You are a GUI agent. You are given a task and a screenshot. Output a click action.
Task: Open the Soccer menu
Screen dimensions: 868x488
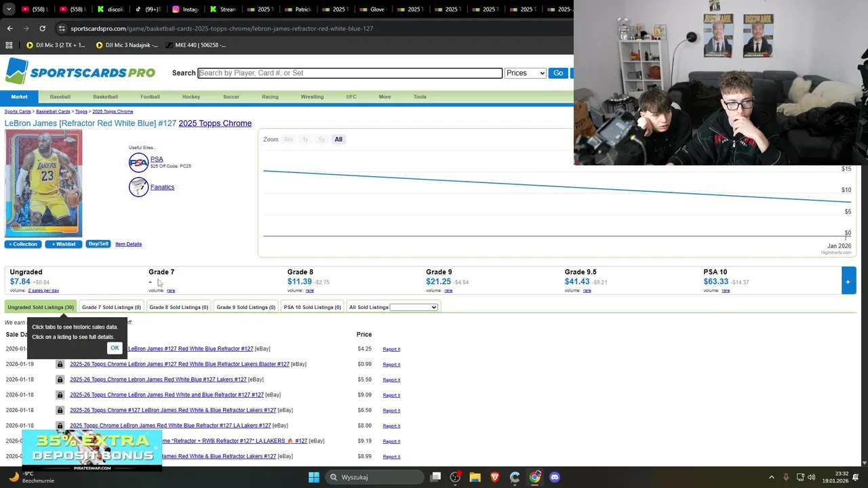[x=231, y=97]
